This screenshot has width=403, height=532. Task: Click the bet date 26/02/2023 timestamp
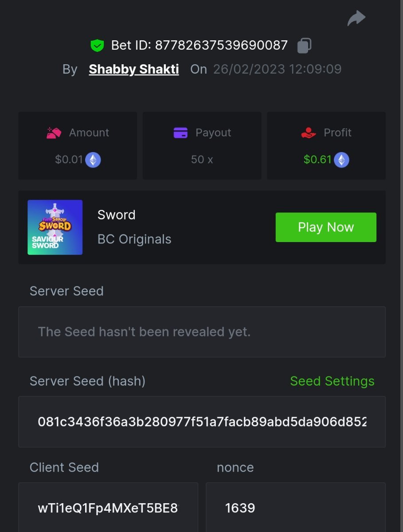coord(277,69)
